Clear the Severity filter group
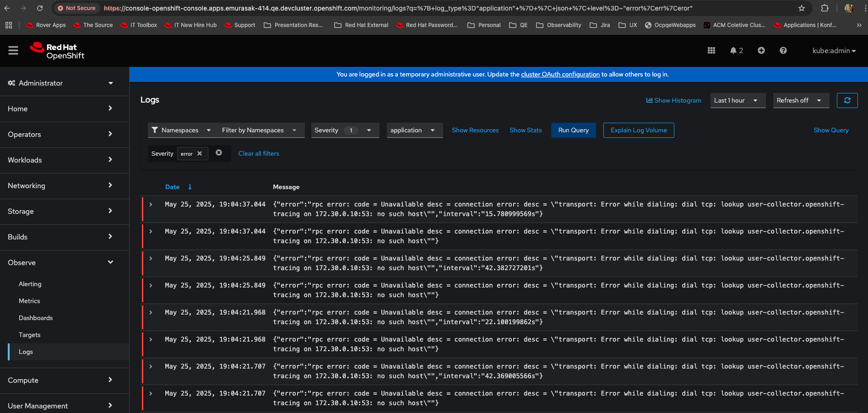The height and width of the screenshot is (413, 868). coord(219,153)
